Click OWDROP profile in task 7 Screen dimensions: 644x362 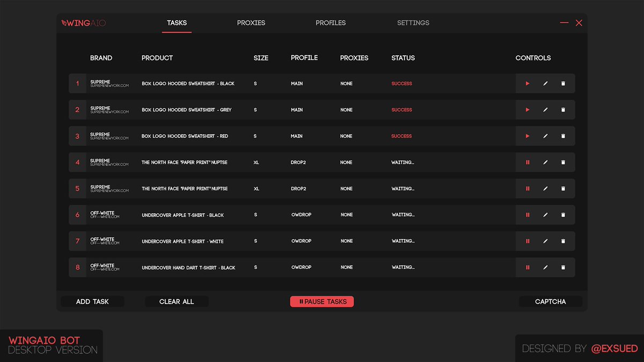pos(301,241)
